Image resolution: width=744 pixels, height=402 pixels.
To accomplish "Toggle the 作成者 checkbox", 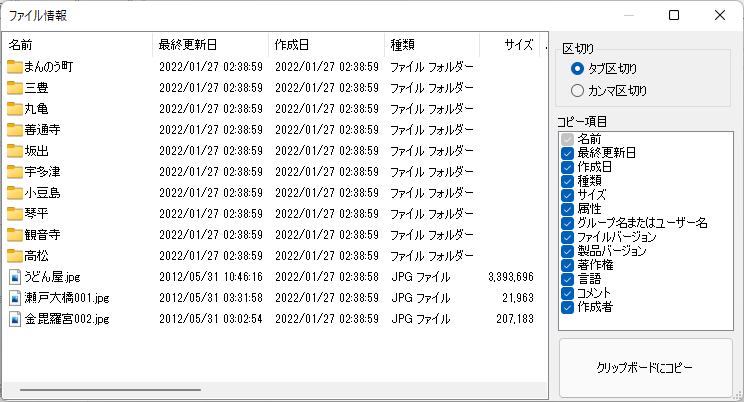I will click(x=567, y=307).
